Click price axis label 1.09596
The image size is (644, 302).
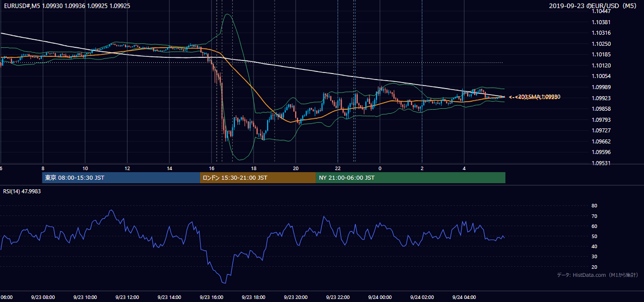pyautogui.click(x=602, y=152)
